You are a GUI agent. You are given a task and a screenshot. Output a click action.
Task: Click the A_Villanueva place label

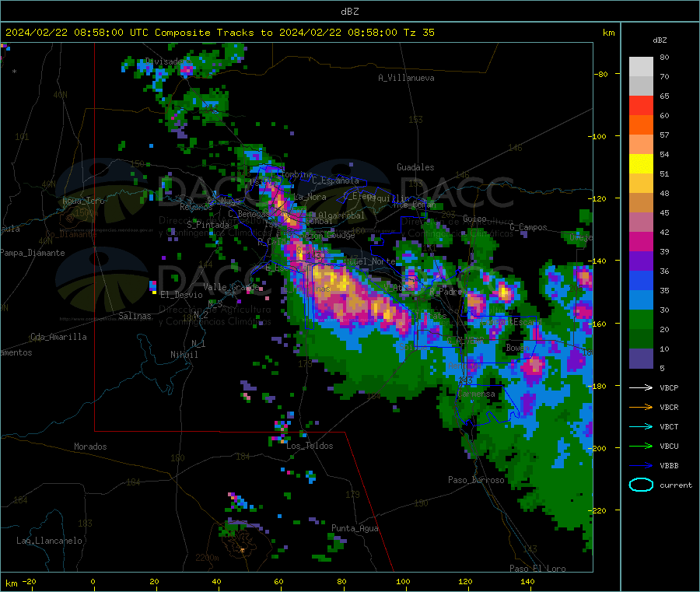click(x=406, y=78)
